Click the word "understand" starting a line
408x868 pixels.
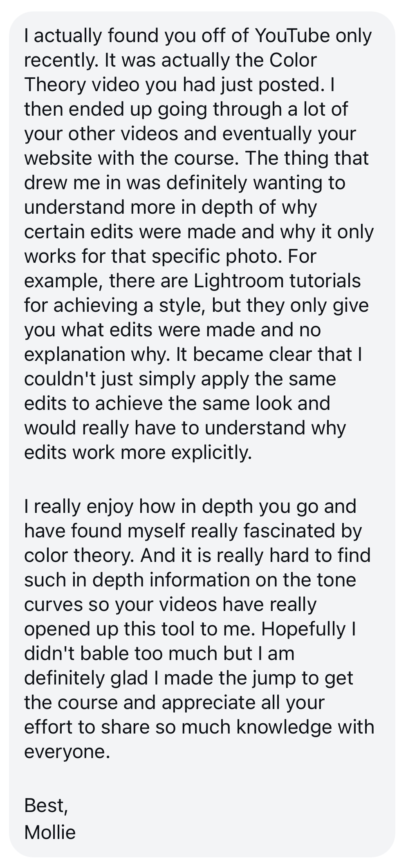[75, 207]
